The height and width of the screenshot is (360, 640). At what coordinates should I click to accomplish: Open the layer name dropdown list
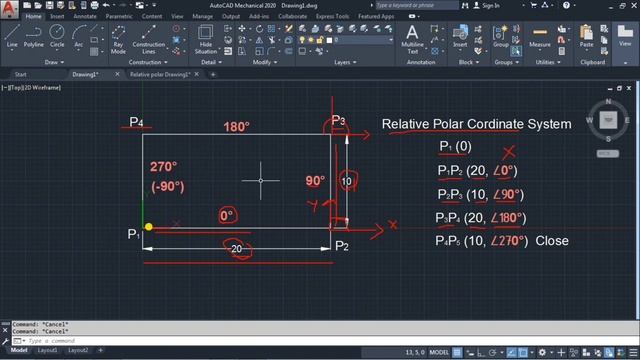coord(391,40)
